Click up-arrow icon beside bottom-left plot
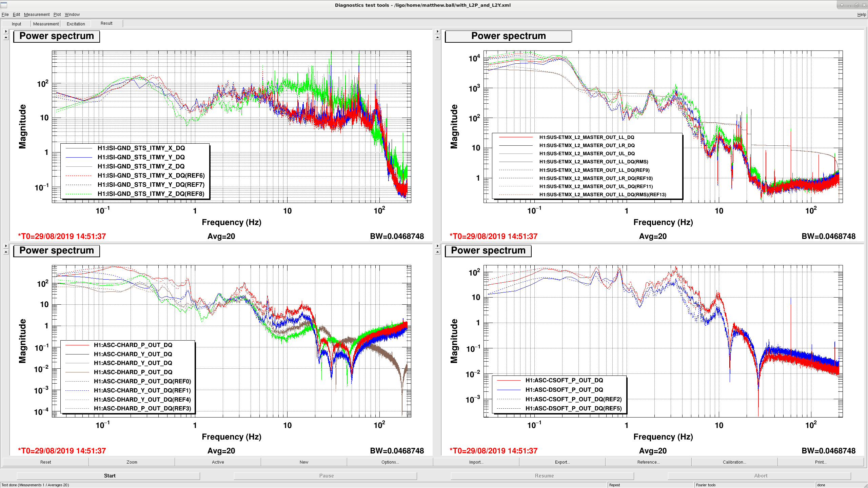The image size is (868, 488). pyautogui.click(x=6, y=252)
